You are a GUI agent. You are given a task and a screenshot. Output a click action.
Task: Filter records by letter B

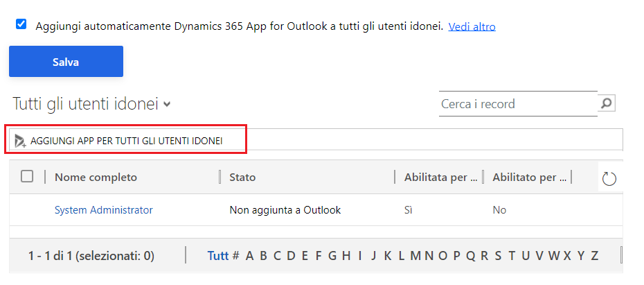point(263,256)
